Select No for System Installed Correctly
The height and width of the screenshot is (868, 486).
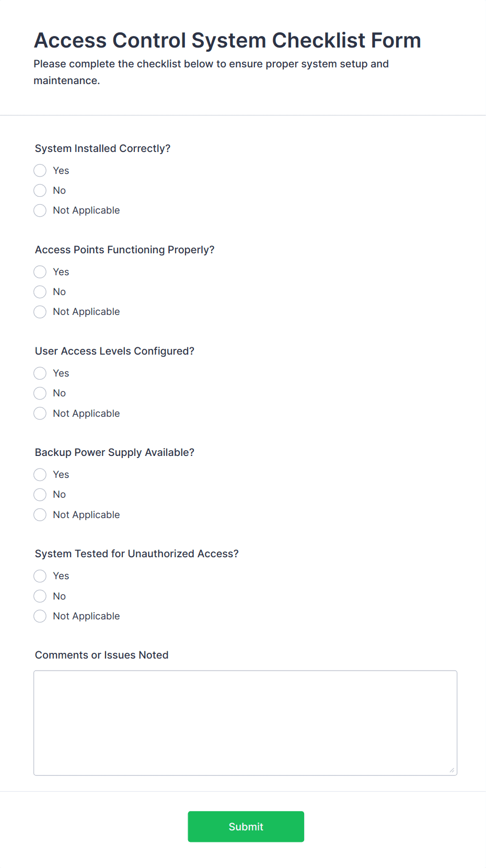(40, 191)
